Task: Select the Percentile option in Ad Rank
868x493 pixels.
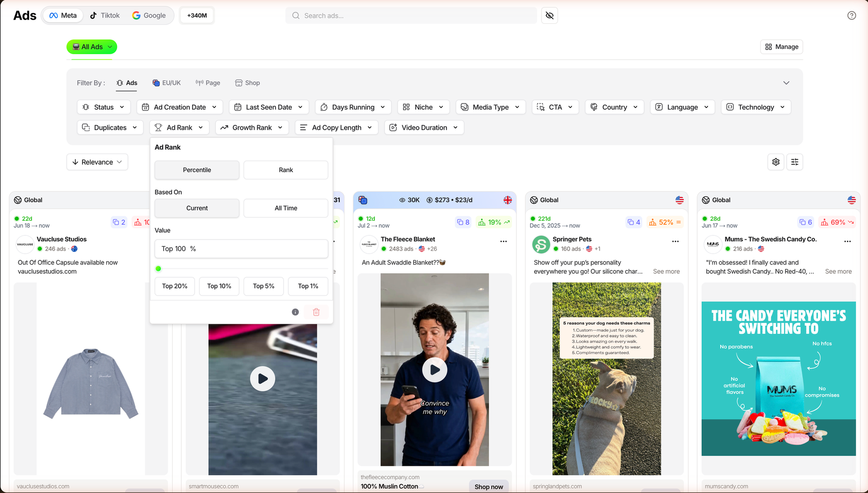Action: (x=197, y=170)
